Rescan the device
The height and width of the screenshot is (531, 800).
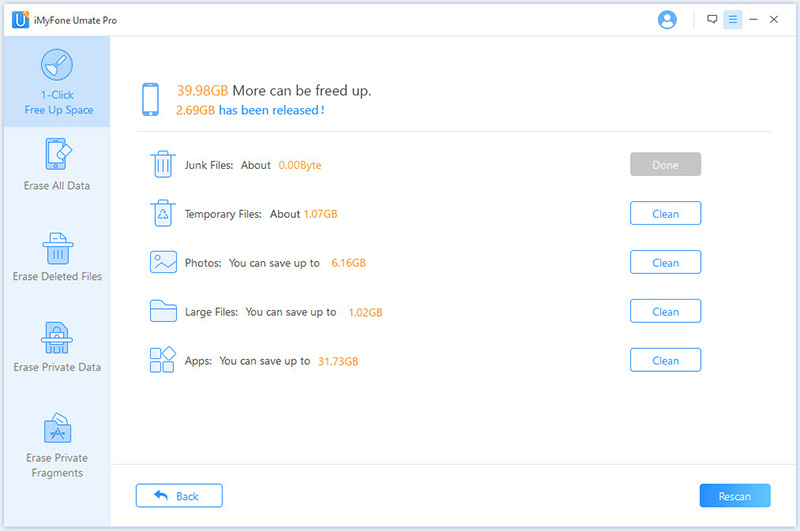coord(735,496)
